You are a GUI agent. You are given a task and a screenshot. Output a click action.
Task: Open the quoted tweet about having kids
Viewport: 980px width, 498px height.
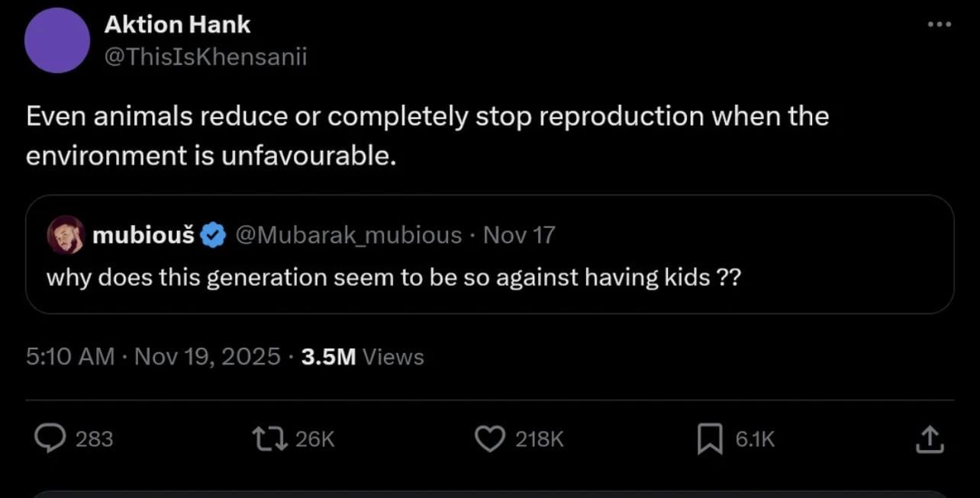pos(393,278)
